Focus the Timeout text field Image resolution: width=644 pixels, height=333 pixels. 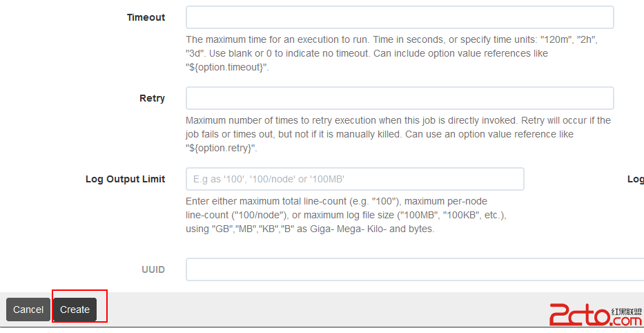point(400,17)
